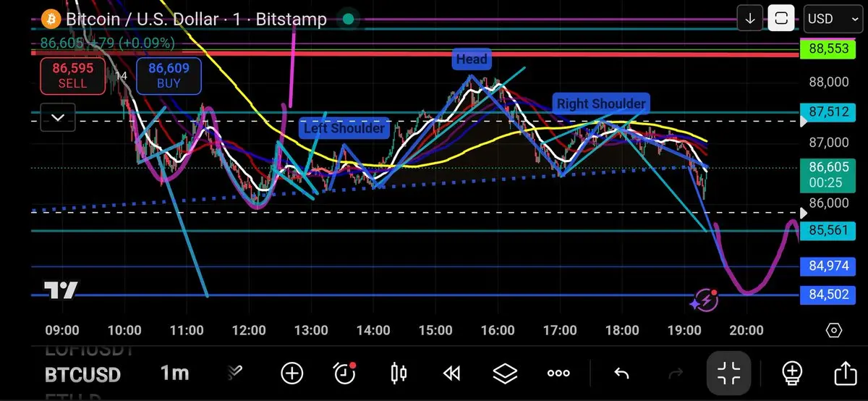Redo with the greyed forward arrow

click(676, 373)
